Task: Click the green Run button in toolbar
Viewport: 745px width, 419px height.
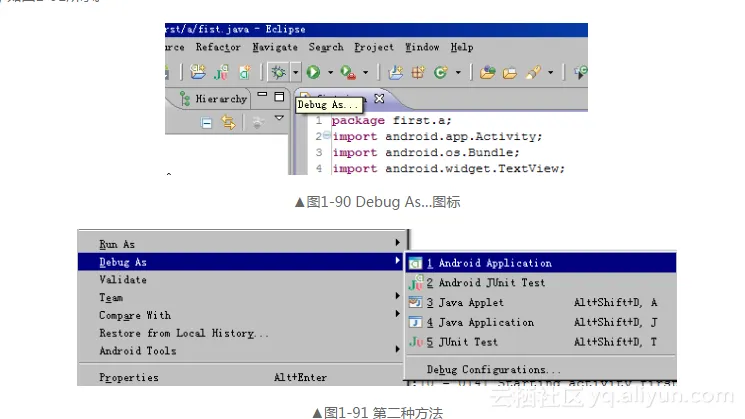Action: 313,72
